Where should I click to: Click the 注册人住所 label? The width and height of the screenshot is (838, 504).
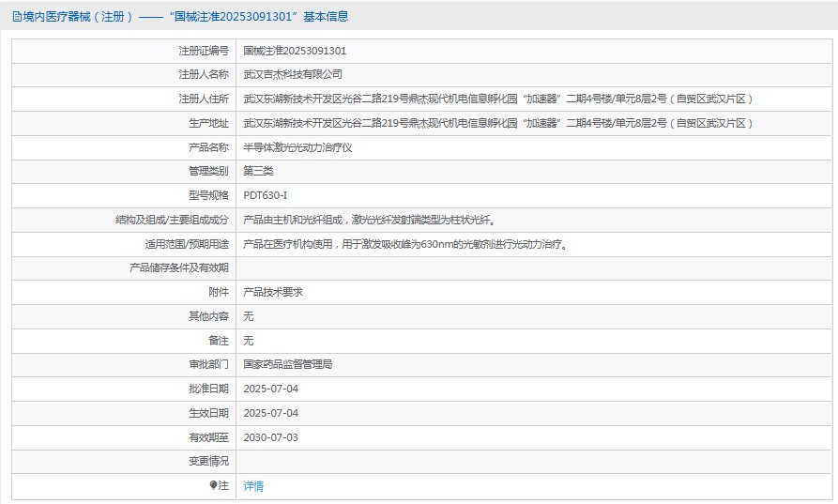pyautogui.click(x=204, y=99)
